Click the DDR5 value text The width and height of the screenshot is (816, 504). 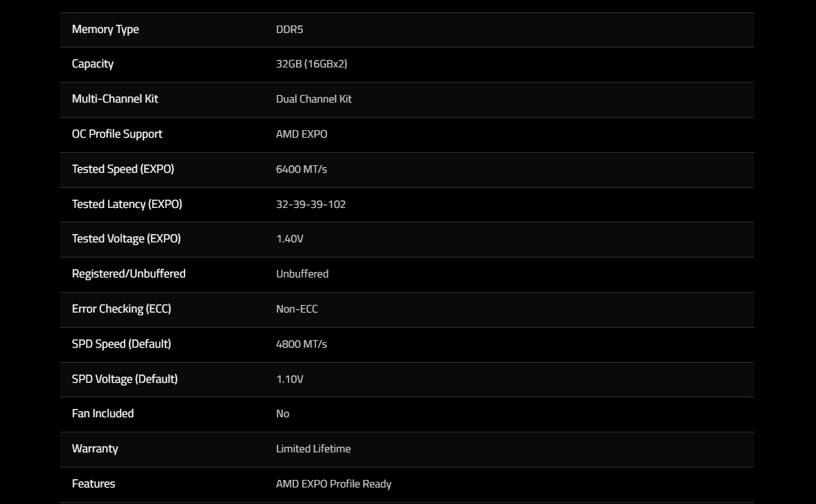click(289, 30)
